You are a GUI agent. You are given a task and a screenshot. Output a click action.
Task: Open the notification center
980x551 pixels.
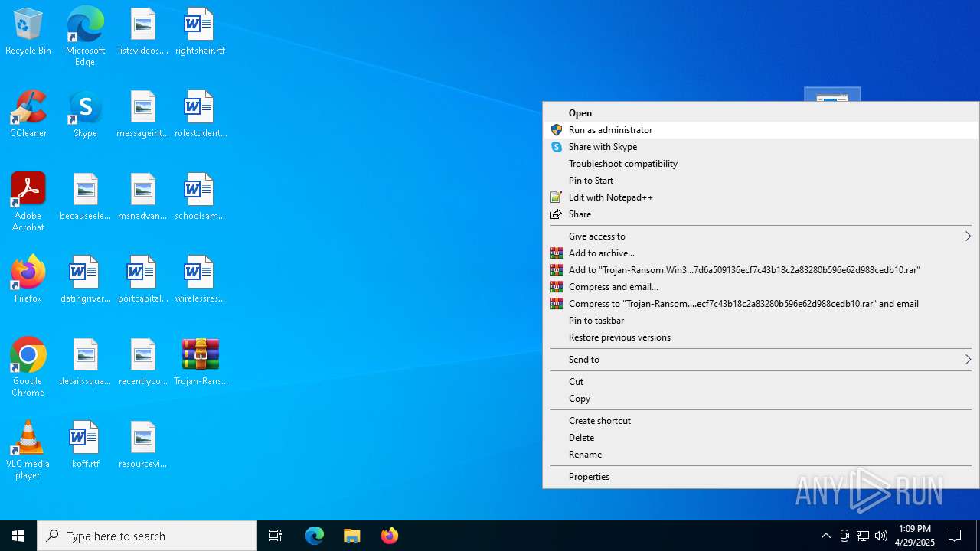point(955,536)
